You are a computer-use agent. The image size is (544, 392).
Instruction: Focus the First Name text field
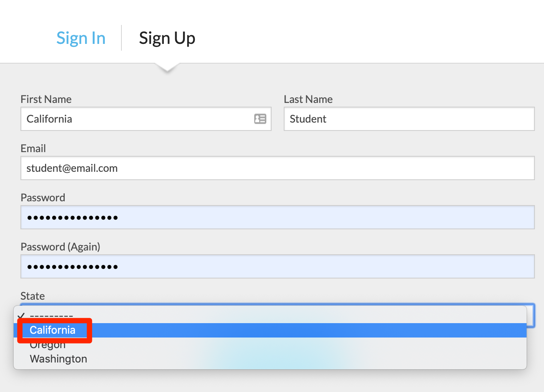(146, 119)
